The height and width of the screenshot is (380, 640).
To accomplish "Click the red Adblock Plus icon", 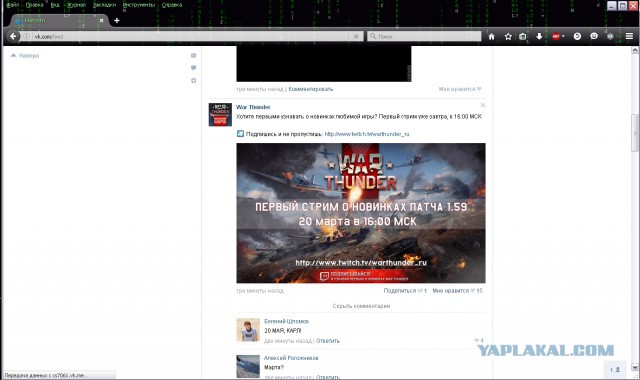I will click(556, 36).
